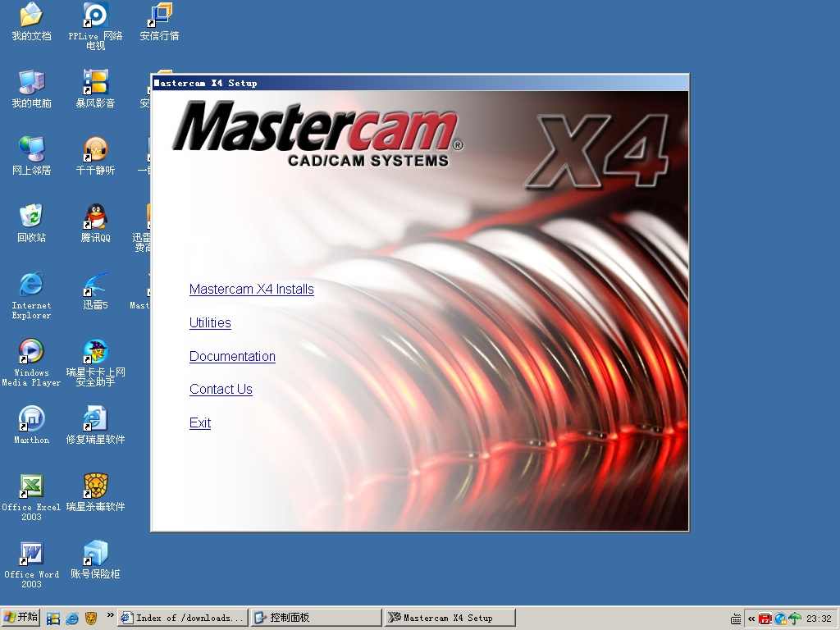Select 我的电脑 desktop icon

tap(31, 89)
